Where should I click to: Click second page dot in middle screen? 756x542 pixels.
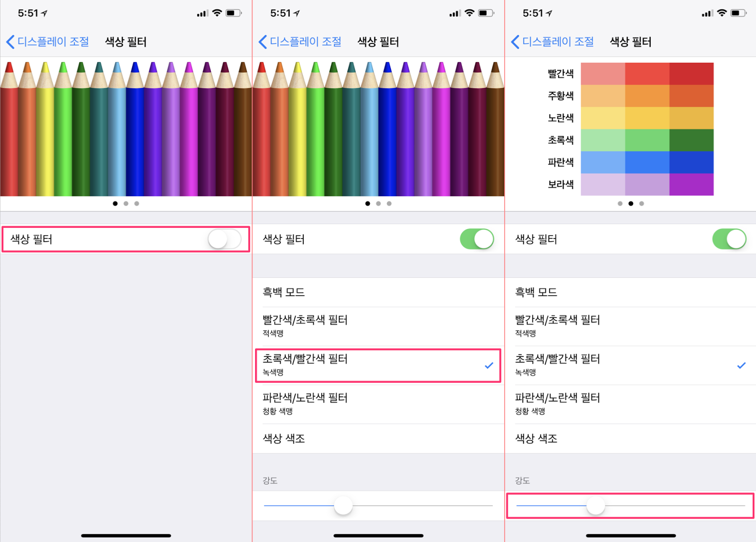click(378, 204)
